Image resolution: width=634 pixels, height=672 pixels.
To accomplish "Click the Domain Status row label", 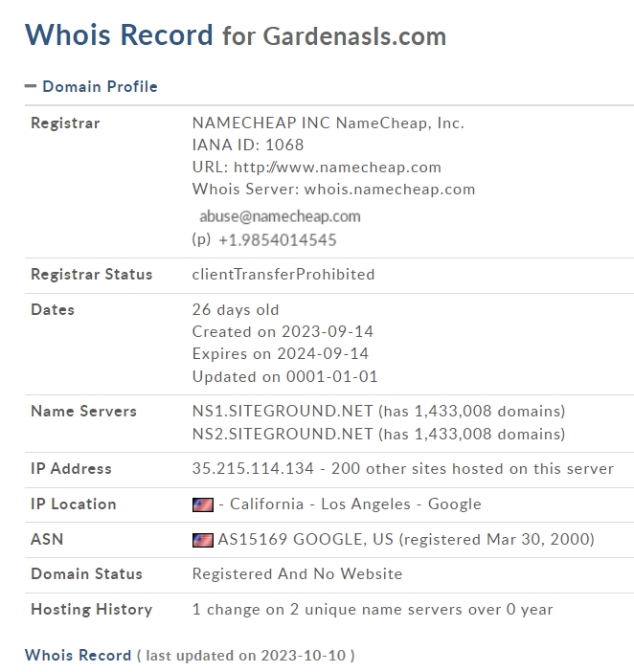I will point(86,573).
